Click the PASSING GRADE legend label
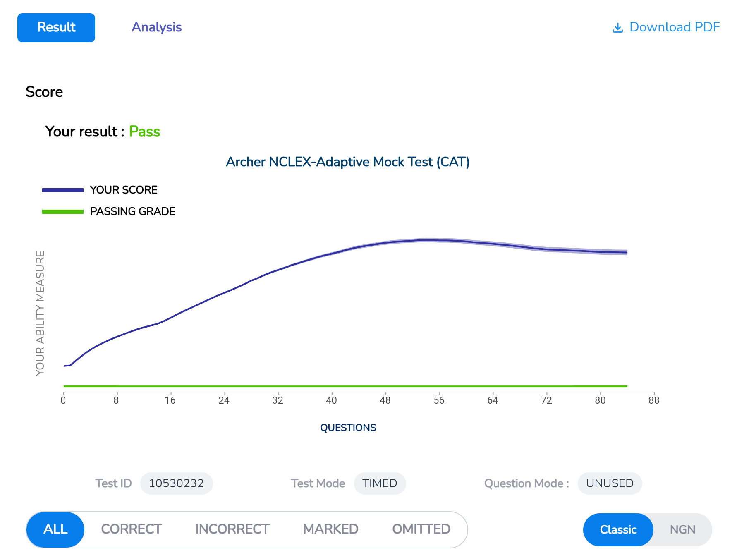The width and height of the screenshot is (737, 560). click(133, 211)
